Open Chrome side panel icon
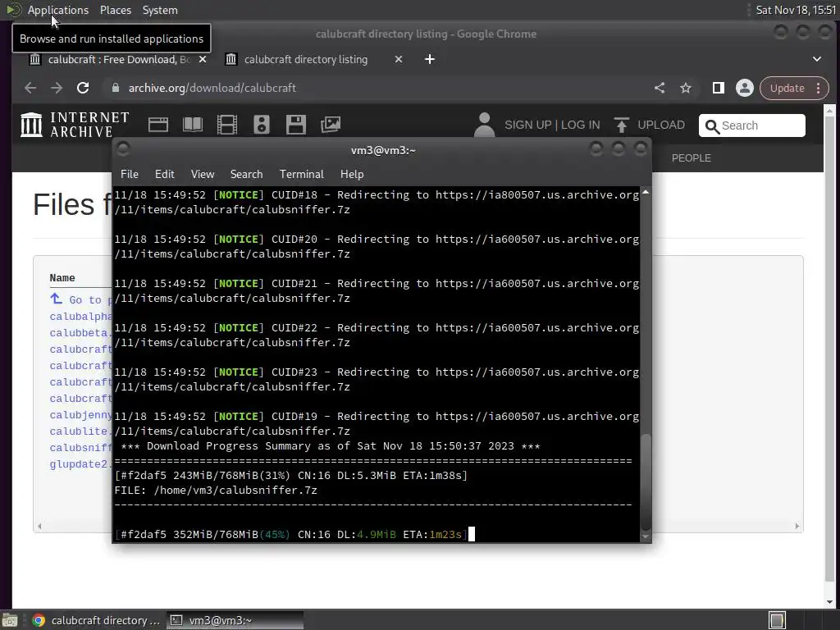The width and height of the screenshot is (840, 630). coord(719,88)
